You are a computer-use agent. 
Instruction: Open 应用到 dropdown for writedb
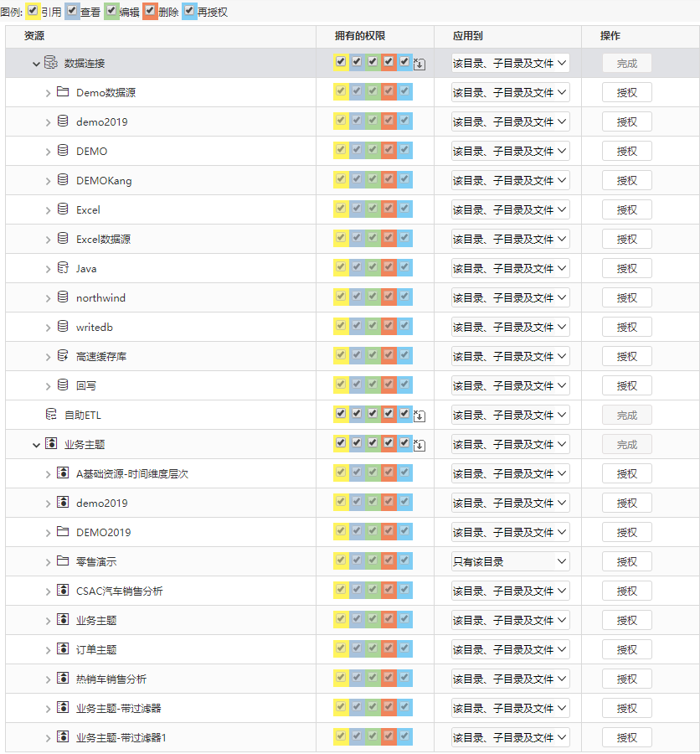pos(510,327)
